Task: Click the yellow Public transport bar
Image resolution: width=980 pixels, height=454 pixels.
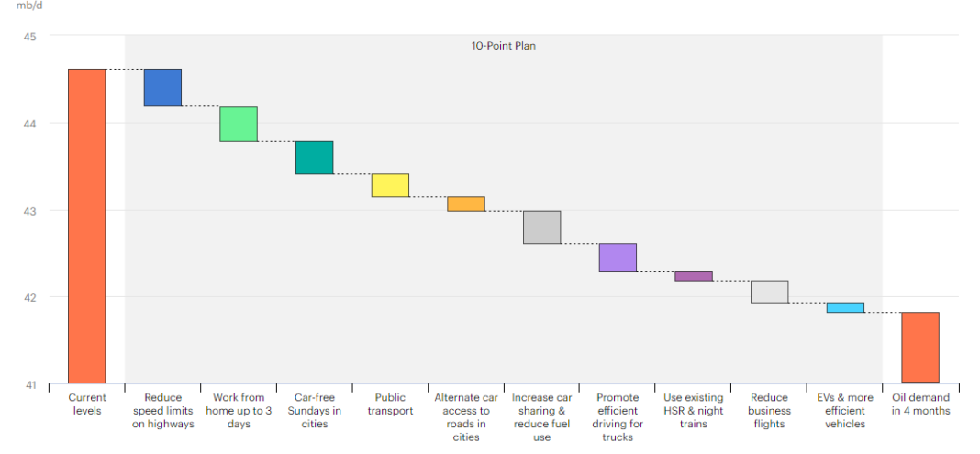Action: pos(390,185)
